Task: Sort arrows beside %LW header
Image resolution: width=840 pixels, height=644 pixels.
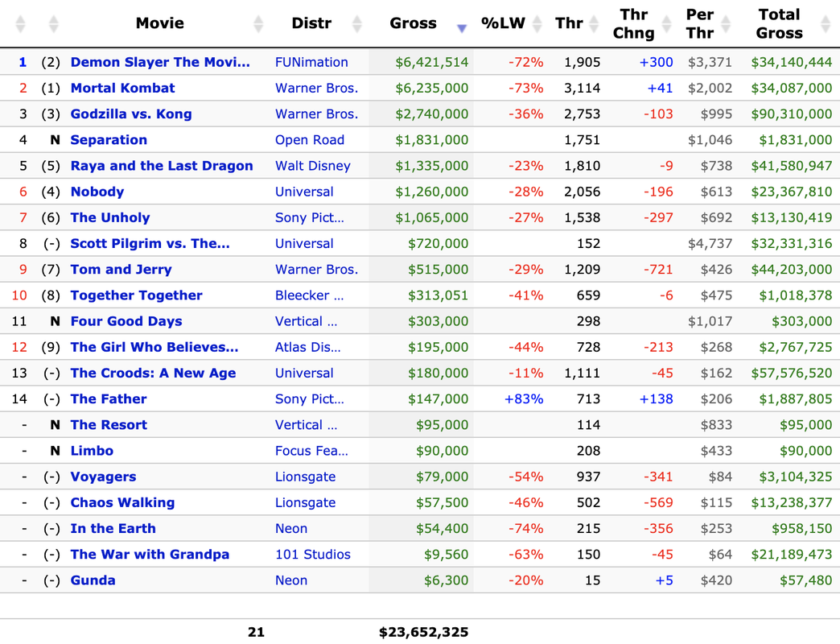Action: (537, 23)
